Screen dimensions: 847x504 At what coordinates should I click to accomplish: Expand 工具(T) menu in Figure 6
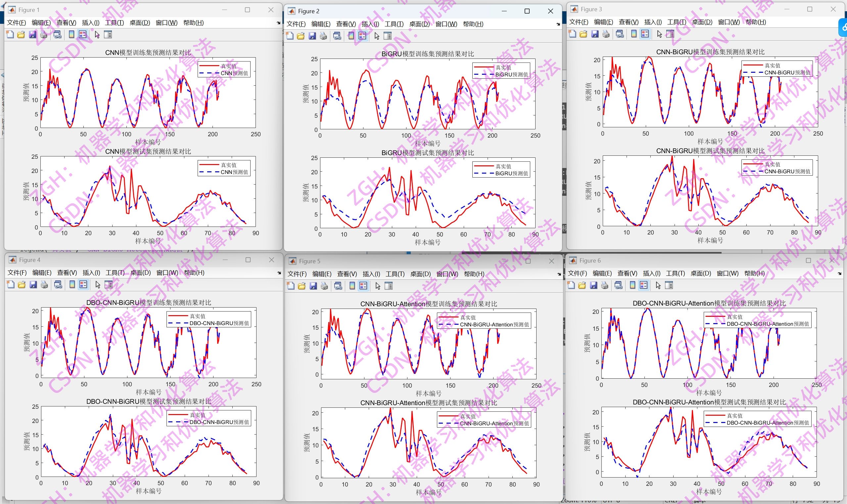pos(675,273)
